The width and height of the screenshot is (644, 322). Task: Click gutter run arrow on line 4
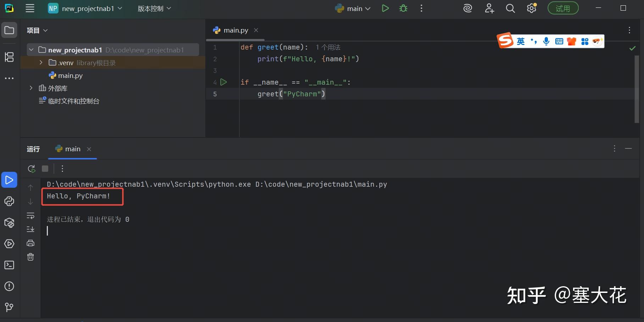pos(223,82)
